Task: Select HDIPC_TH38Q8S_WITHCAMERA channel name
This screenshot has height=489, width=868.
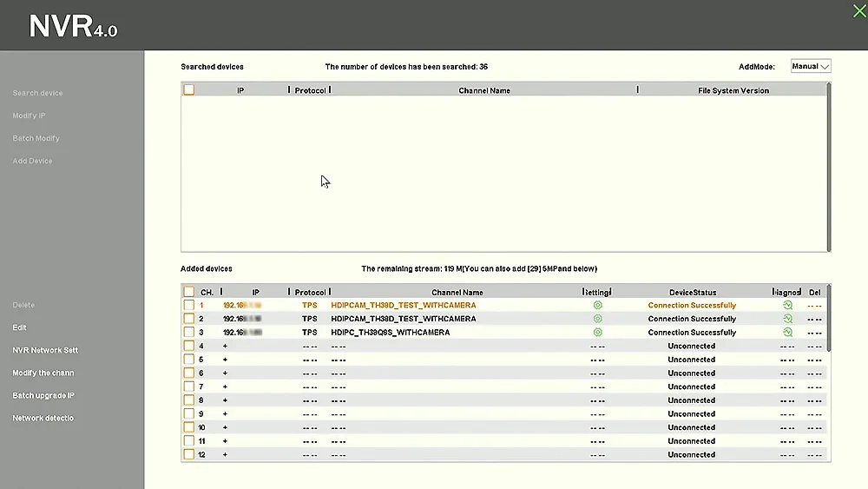Action: tap(391, 333)
